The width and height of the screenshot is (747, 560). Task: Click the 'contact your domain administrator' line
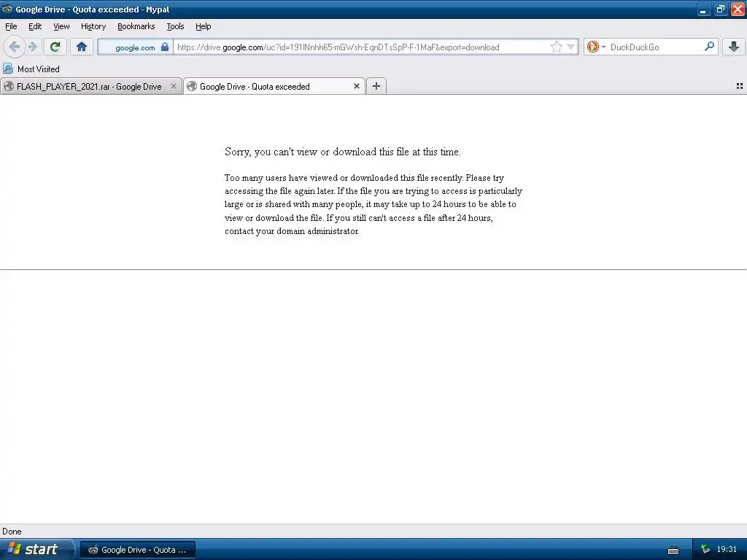(x=292, y=231)
